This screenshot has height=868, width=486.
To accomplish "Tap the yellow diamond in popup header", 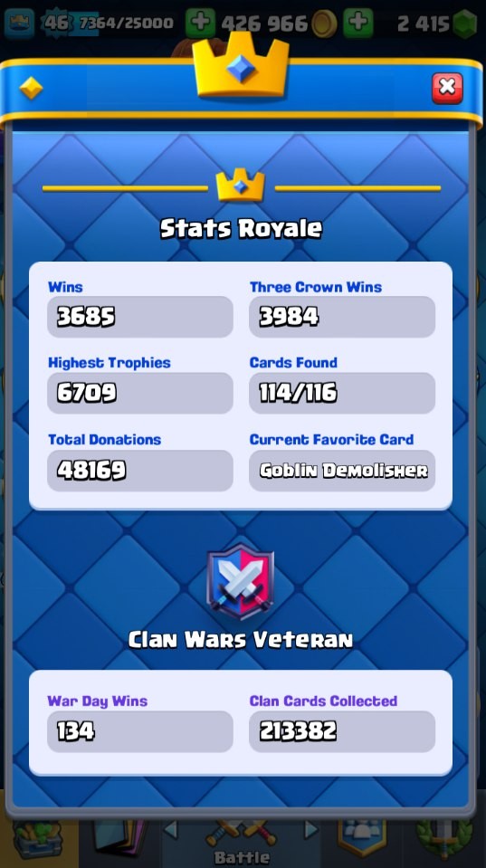I will (31, 88).
